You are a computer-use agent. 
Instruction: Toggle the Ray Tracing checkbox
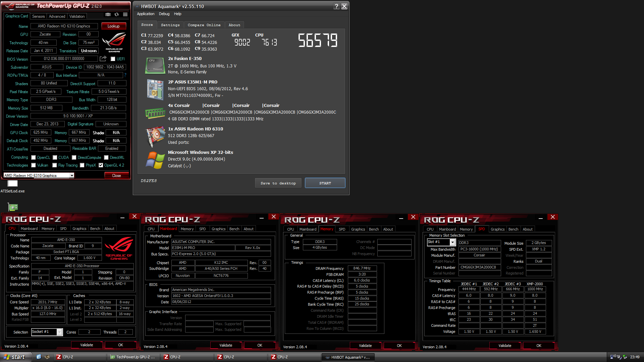[55, 165]
